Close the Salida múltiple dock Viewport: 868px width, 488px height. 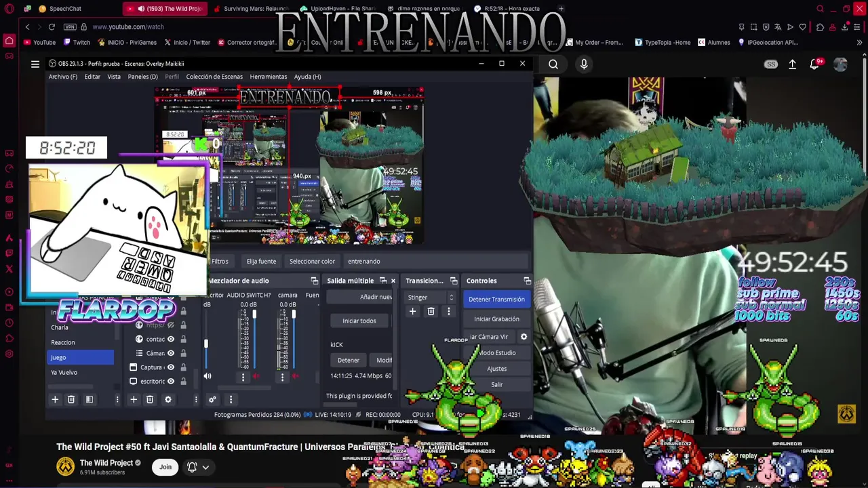click(393, 281)
